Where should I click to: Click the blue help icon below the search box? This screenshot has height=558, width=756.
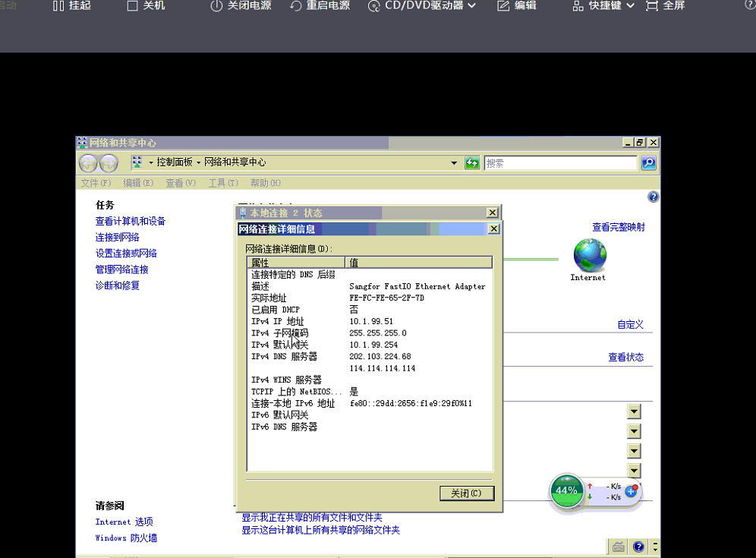pyautogui.click(x=654, y=197)
